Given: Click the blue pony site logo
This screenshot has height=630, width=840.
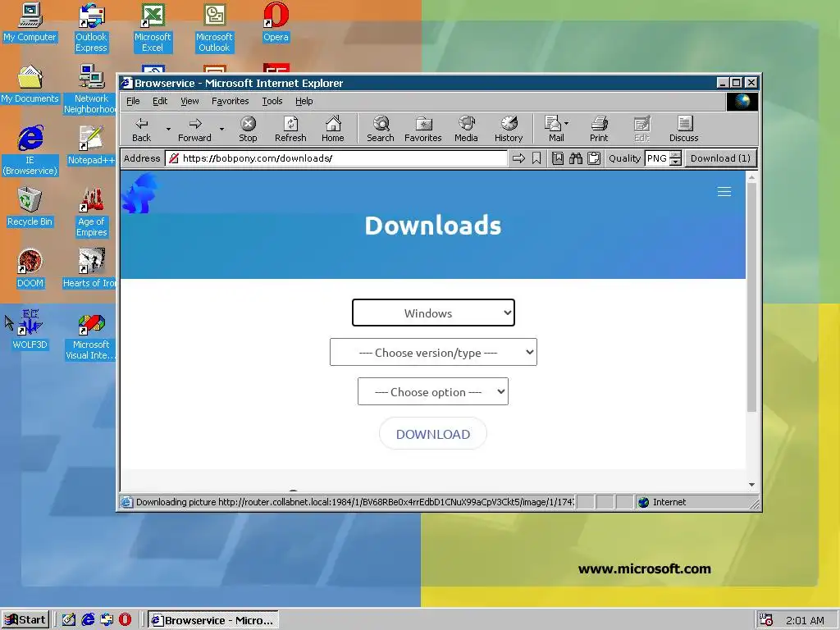Looking at the screenshot, I should [x=139, y=194].
